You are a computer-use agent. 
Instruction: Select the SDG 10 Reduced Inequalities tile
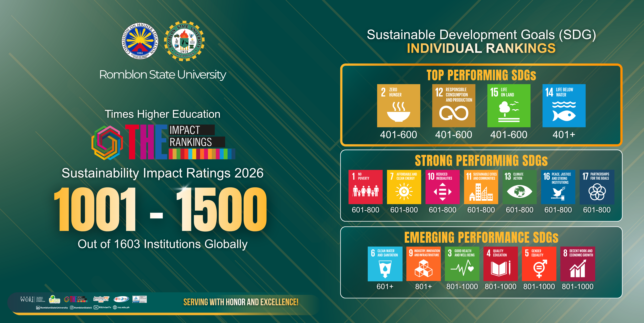442,187
